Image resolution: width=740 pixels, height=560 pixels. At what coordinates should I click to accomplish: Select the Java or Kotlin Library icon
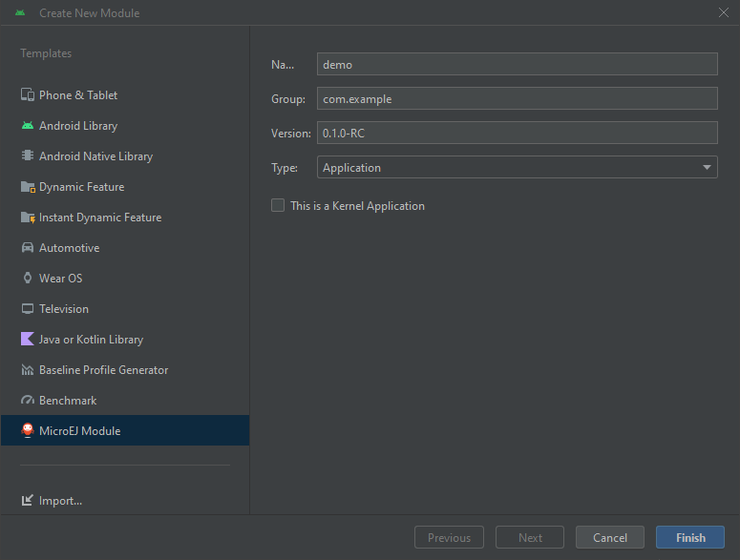tap(28, 340)
